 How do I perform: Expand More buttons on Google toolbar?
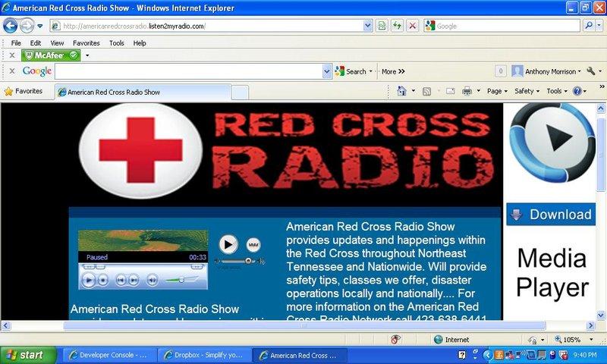point(393,71)
